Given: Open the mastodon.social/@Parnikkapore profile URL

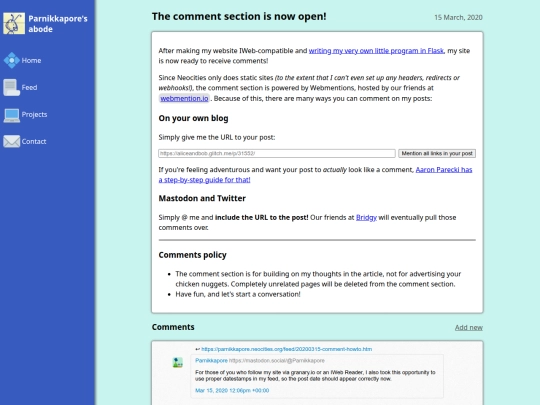Looking at the screenshot, I should [x=277, y=360].
